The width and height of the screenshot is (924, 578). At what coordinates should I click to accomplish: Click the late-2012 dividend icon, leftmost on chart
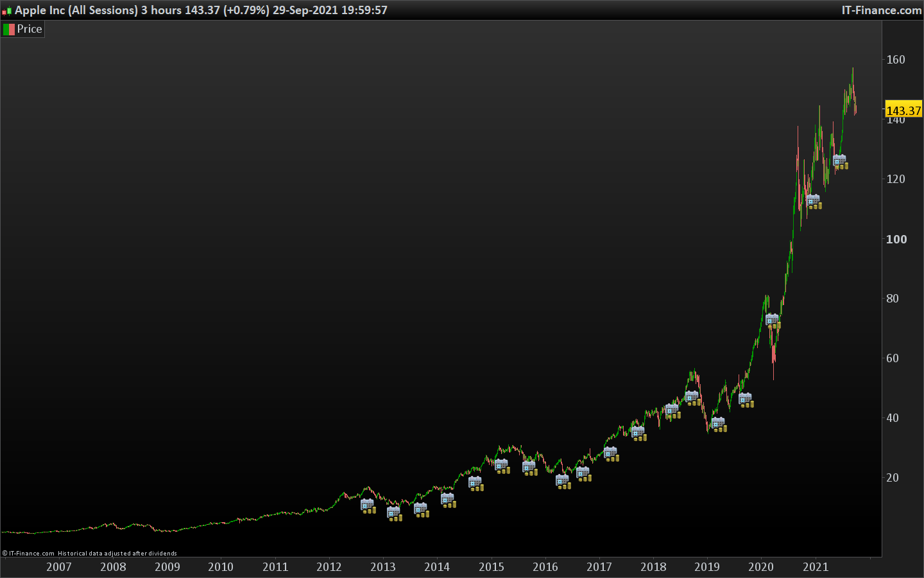pos(368,506)
